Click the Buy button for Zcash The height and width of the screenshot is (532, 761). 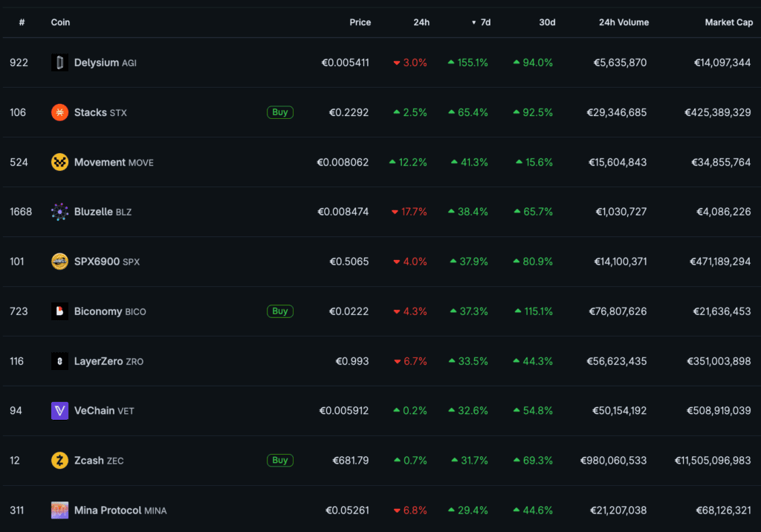coord(280,460)
